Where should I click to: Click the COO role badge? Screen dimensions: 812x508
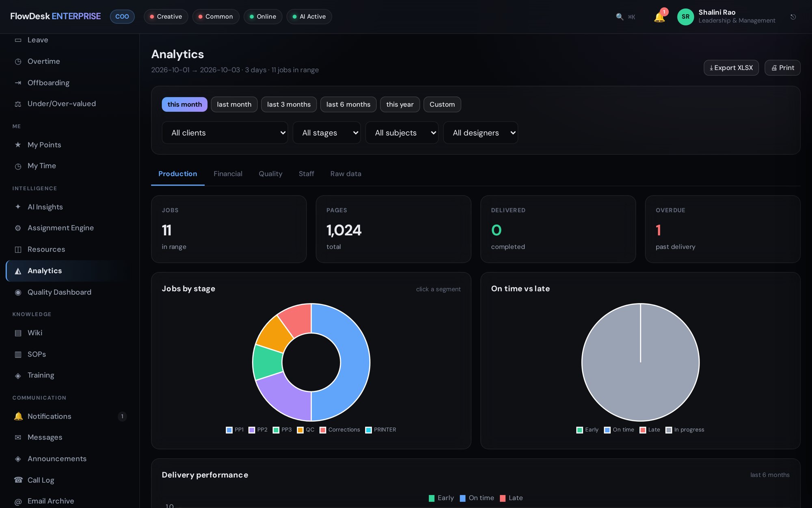[x=122, y=17]
